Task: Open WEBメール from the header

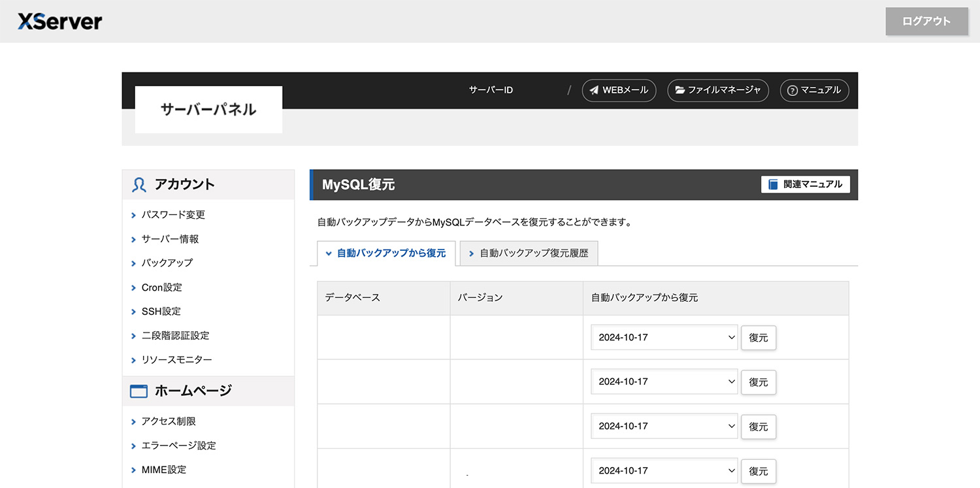Action: point(619,90)
